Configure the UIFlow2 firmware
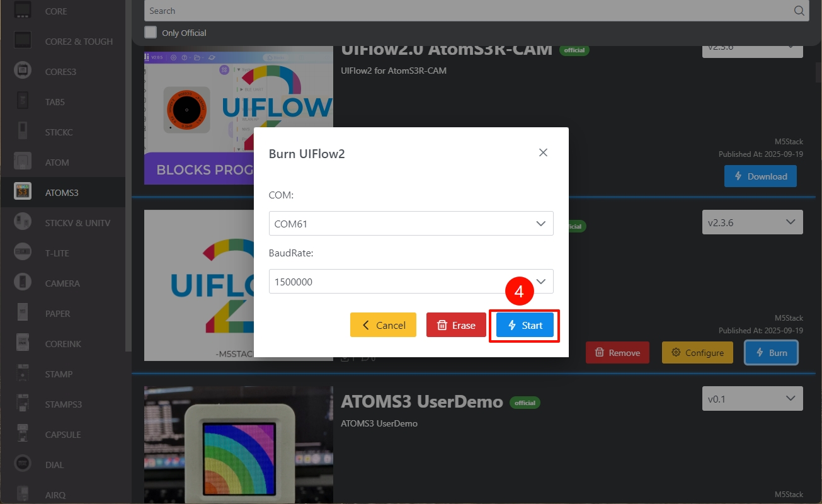Screen dimensions: 822x504 [x=697, y=353]
